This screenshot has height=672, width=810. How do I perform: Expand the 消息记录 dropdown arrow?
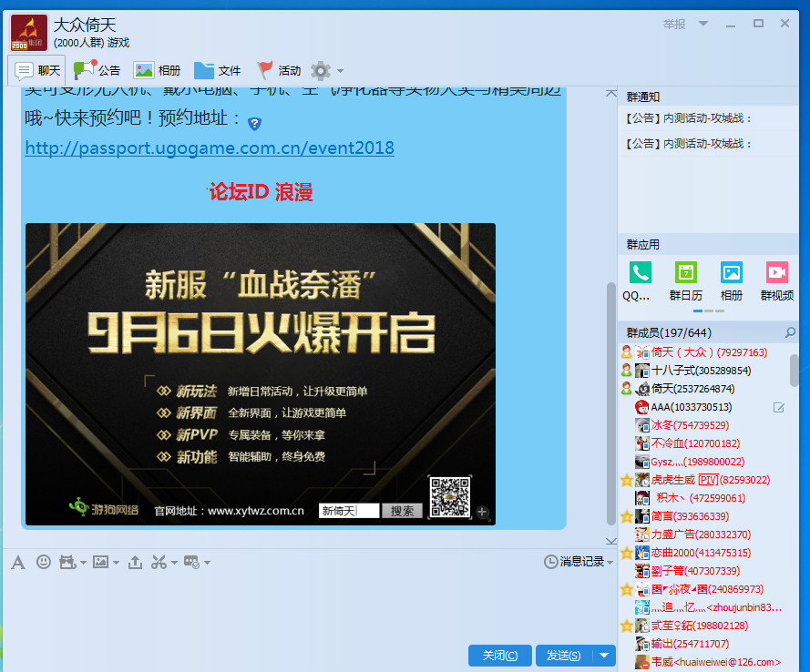point(610,563)
